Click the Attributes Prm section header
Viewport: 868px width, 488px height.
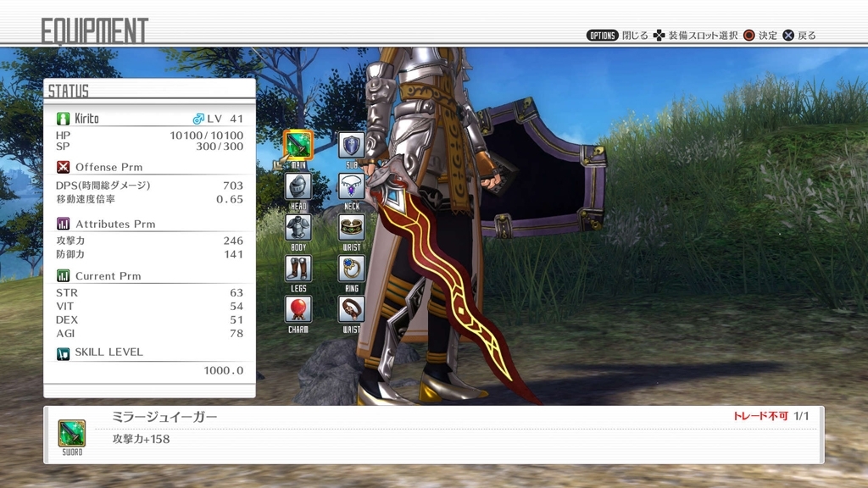pos(114,224)
